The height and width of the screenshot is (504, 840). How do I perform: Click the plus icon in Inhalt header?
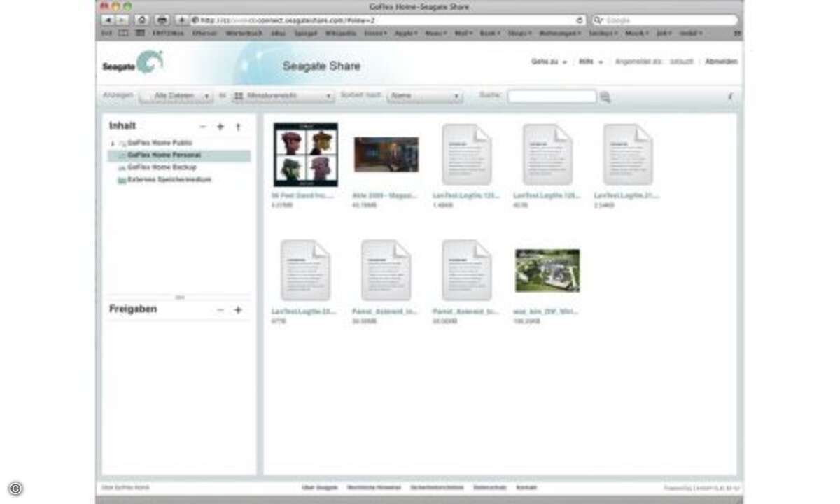(220, 127)
